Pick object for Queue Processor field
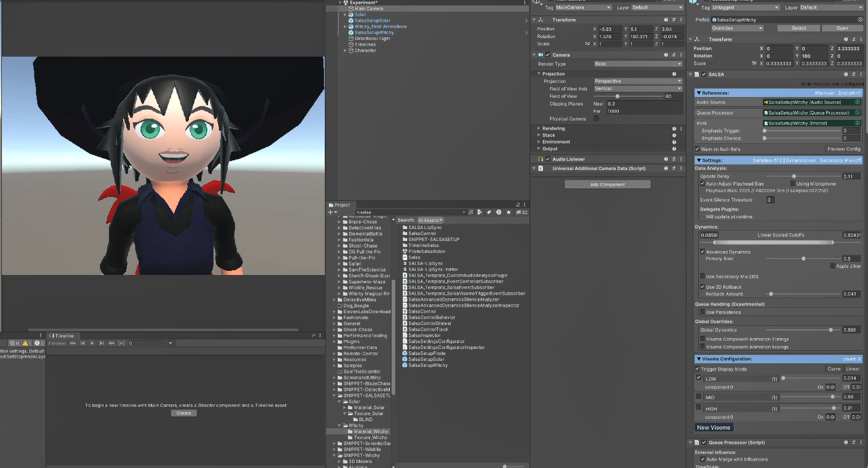 click(857, 112)
